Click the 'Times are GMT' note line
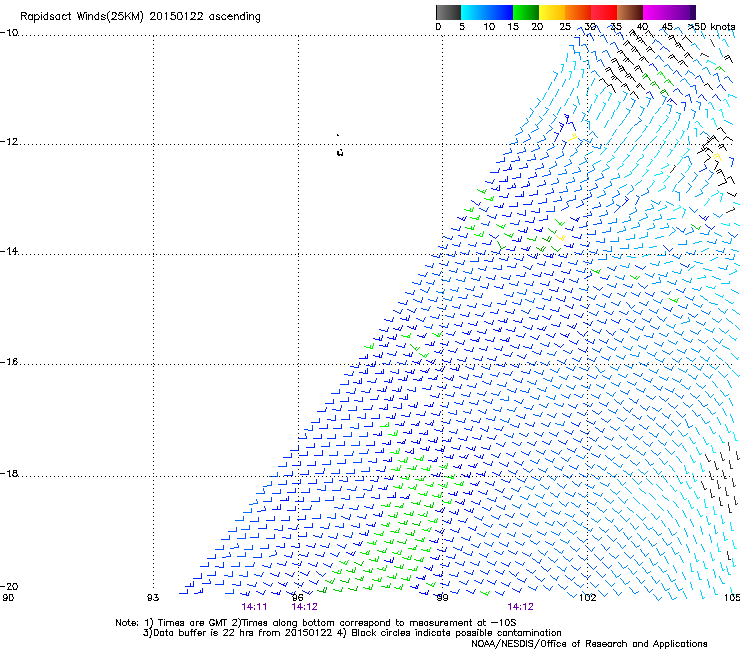The width and height of the screenshot is (740, 650). [x=316, y=623]
